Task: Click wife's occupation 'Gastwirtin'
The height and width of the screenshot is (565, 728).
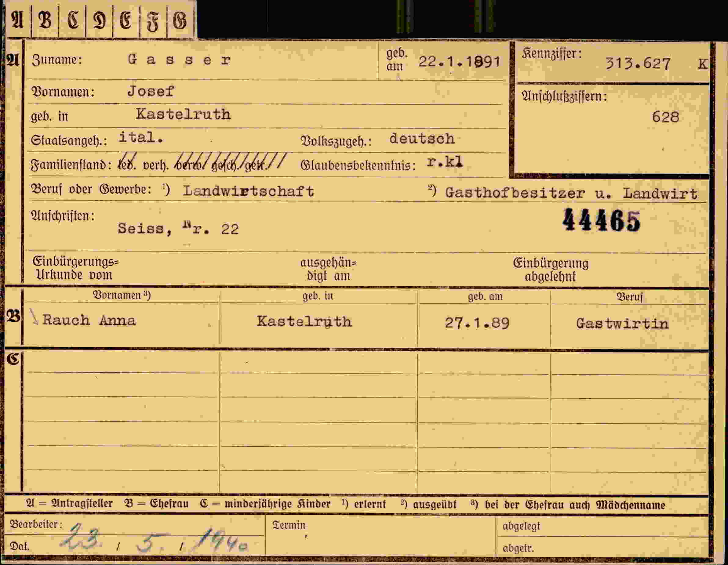Action: 622,324
